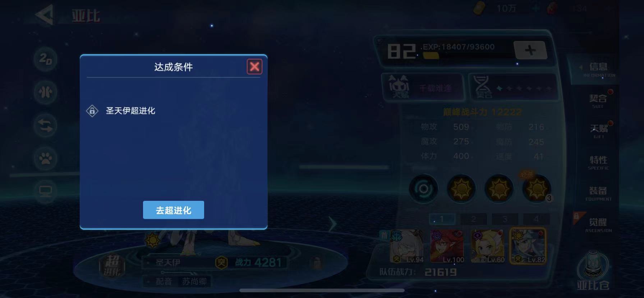Toggle the 2D view icon
This screenshot has height=298, width=644.
(x=46, y=59)
